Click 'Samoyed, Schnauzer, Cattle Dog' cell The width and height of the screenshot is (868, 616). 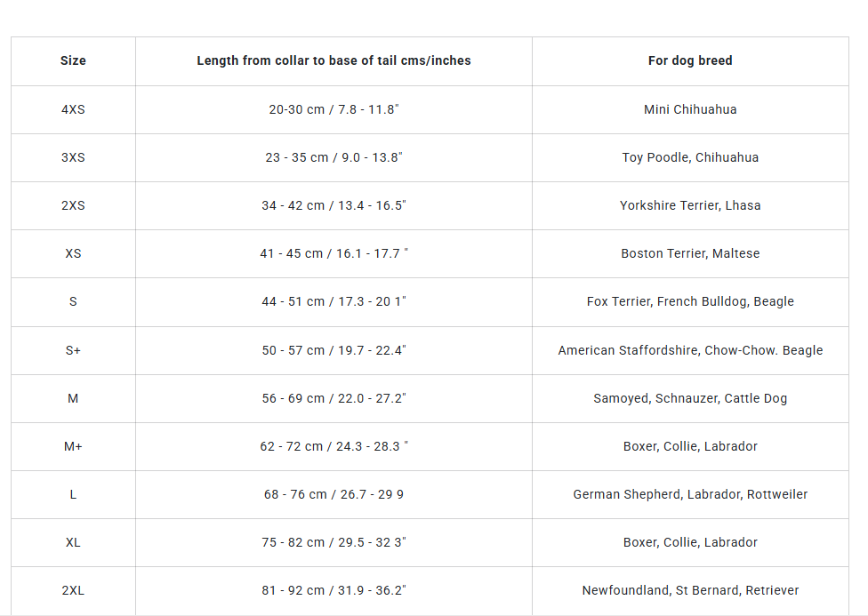click(690, 398)
